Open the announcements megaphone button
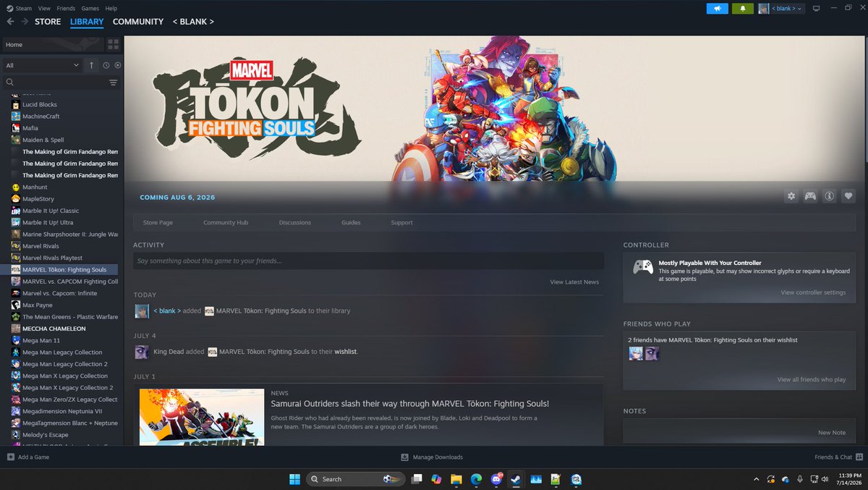 pyautogui.click(x=718, y=9)
